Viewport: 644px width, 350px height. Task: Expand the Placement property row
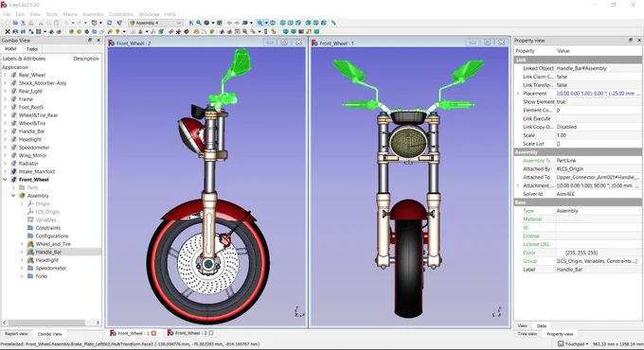click(x=518, y=94)
